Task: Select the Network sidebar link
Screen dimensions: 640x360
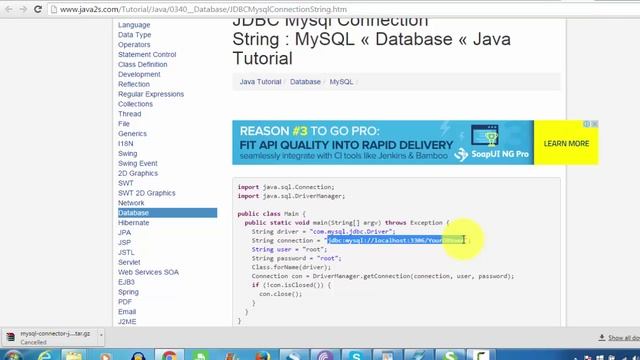Action: pyautogui.click(x=131, y=203)
